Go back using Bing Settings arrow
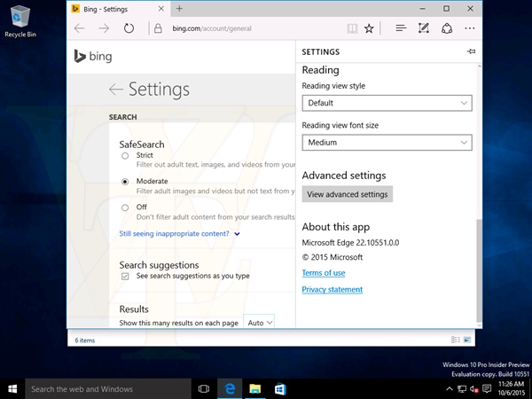The height and width of the screenshot is (399, 532). pos(115,89)
